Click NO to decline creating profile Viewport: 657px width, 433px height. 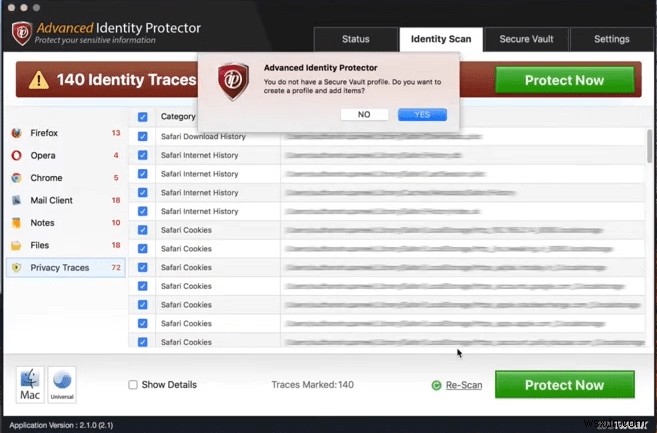[x=364, y=115]
